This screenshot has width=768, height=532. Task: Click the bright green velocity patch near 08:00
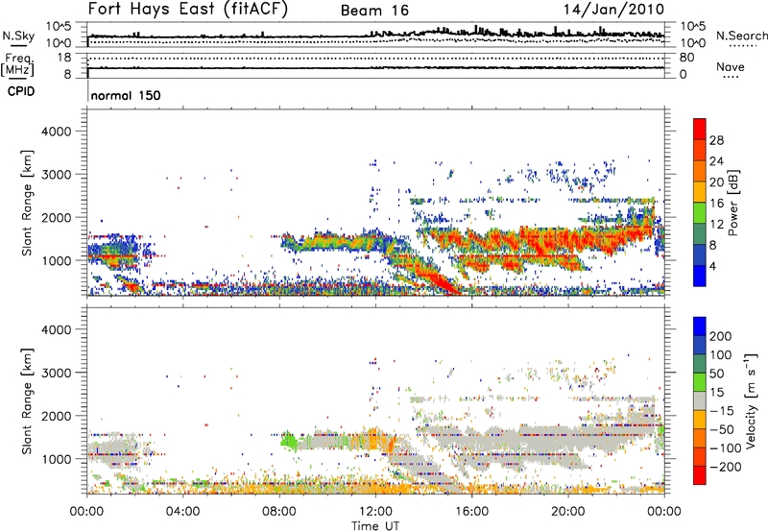[289, 441]
